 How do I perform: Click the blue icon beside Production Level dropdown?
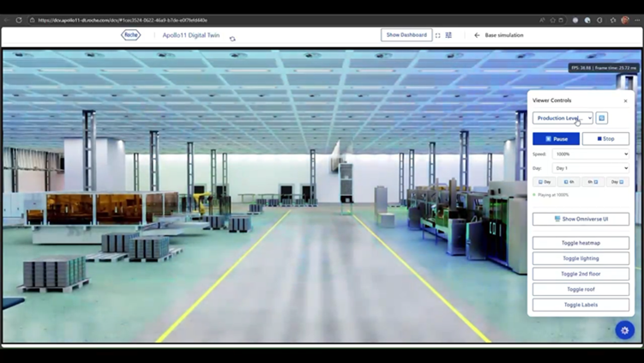click(602, 118)
